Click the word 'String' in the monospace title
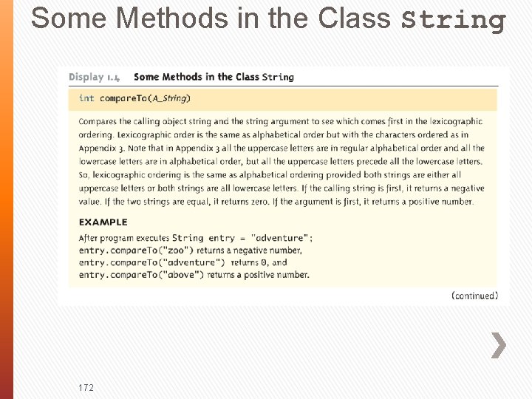Viewport: 532px width, 399px height. click(x=454, y=20)
